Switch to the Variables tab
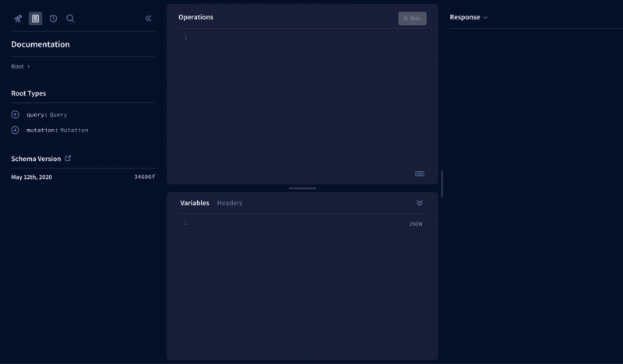This screenshot has height=364, width=623. pyautogui.click(x=195, y=203)
